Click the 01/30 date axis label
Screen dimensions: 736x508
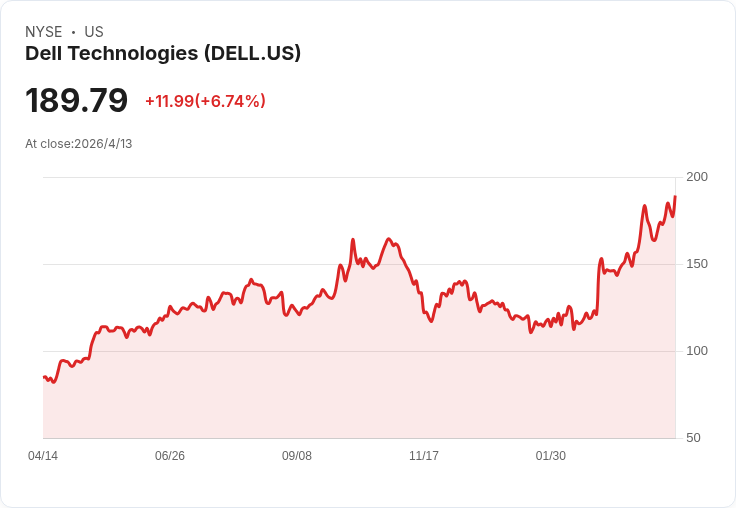click(x=551, y=455)
